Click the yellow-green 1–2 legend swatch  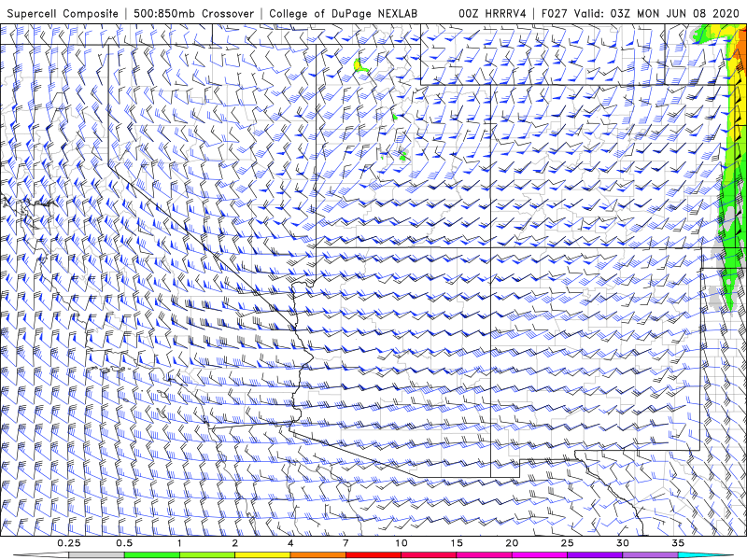point(207,555)
